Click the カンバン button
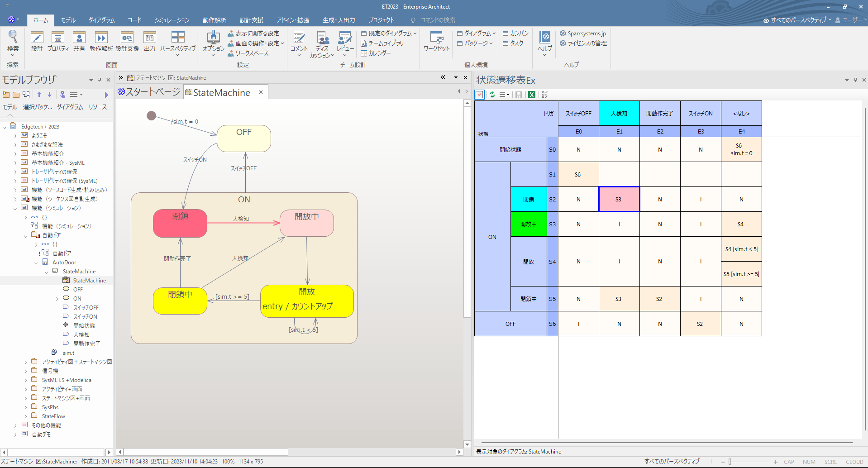 click(x=515, y=33)
